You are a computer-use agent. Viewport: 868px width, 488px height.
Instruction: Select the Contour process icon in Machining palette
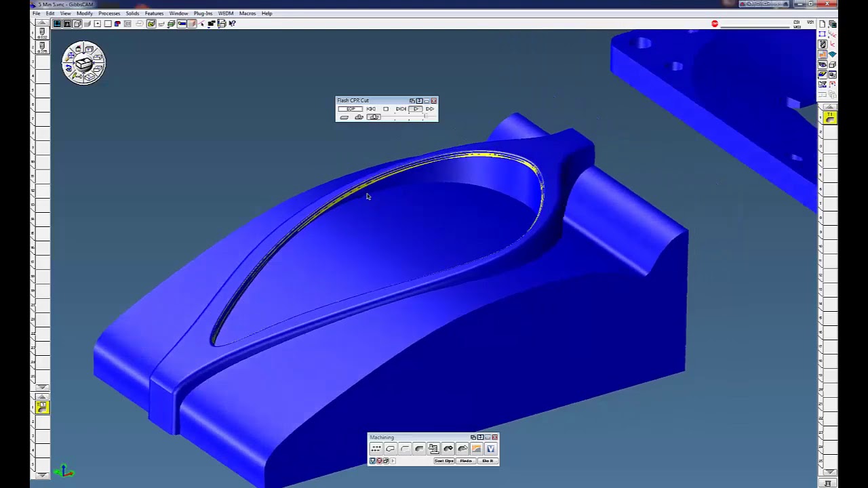click(x=390, y=449)
